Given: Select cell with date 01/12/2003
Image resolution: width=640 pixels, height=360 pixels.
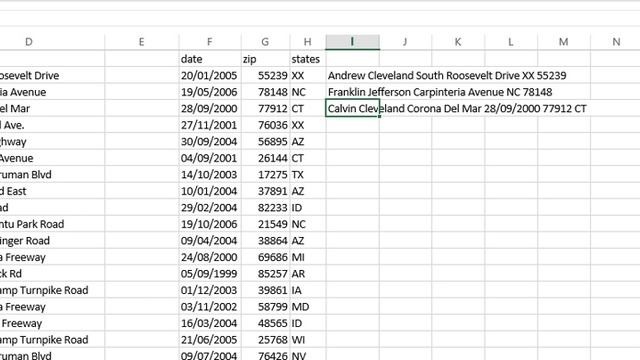Looking at the screenshot, I should point(210,290).
